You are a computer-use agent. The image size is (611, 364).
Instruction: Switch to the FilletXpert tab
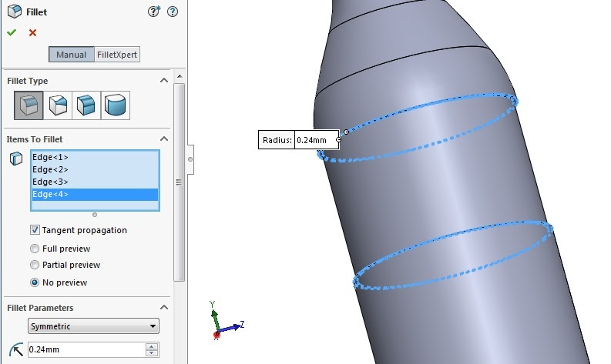[117, 55]
